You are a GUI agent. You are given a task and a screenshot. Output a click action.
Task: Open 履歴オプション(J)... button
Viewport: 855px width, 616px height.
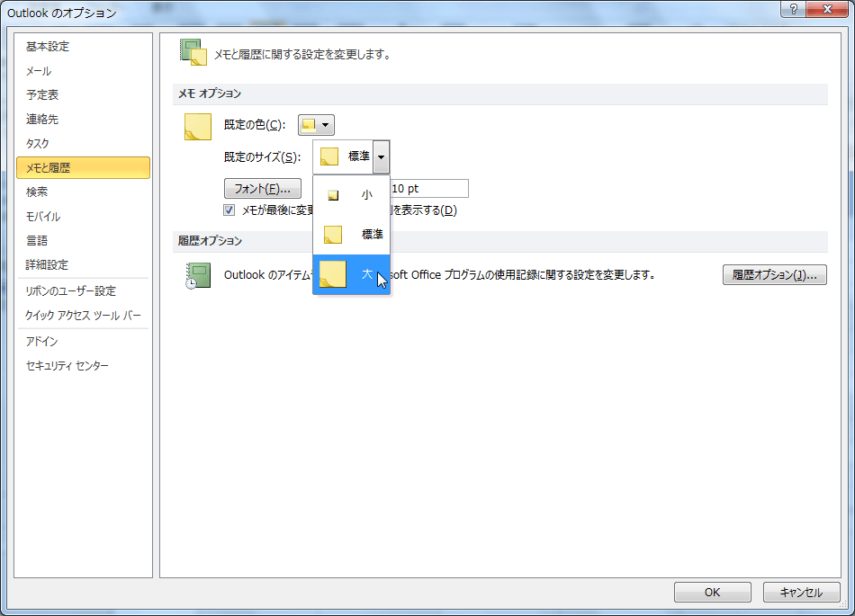[774, 274]
